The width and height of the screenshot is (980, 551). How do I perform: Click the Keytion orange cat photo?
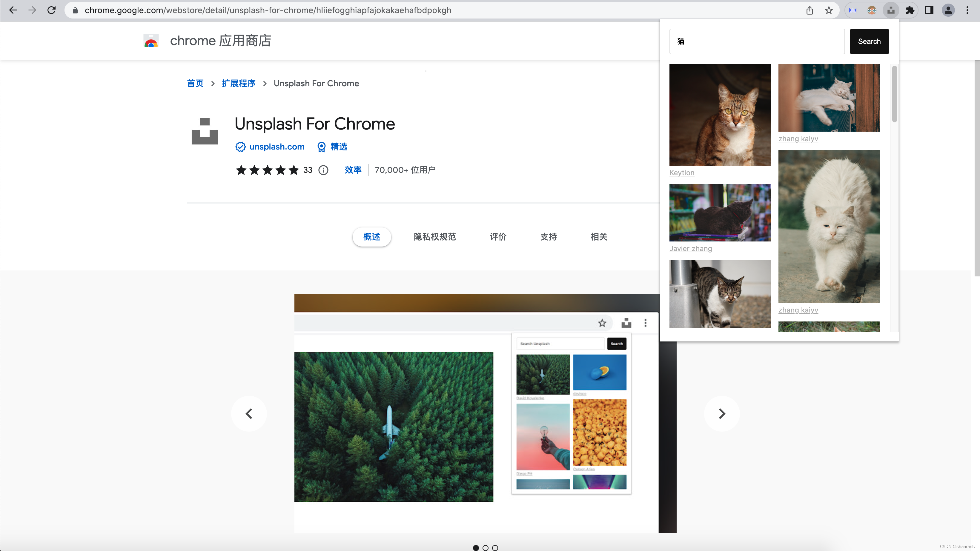pos(720,114)
